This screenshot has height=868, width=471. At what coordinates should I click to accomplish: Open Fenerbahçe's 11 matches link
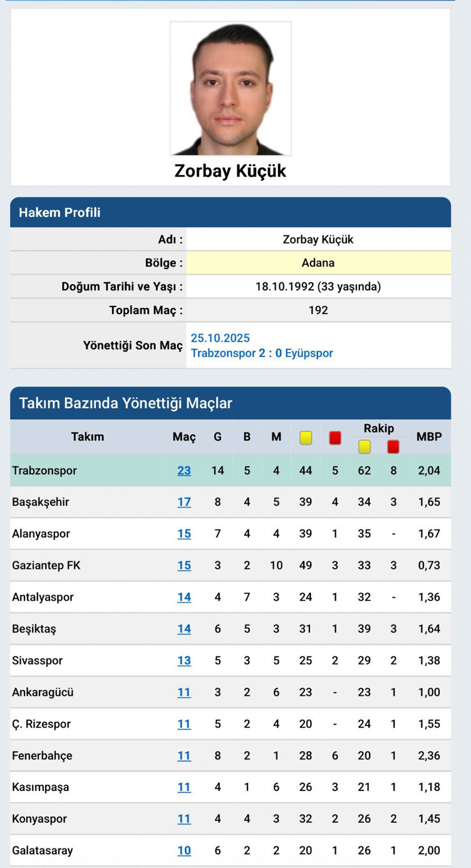pyautogui.click(x=184, y=755)
